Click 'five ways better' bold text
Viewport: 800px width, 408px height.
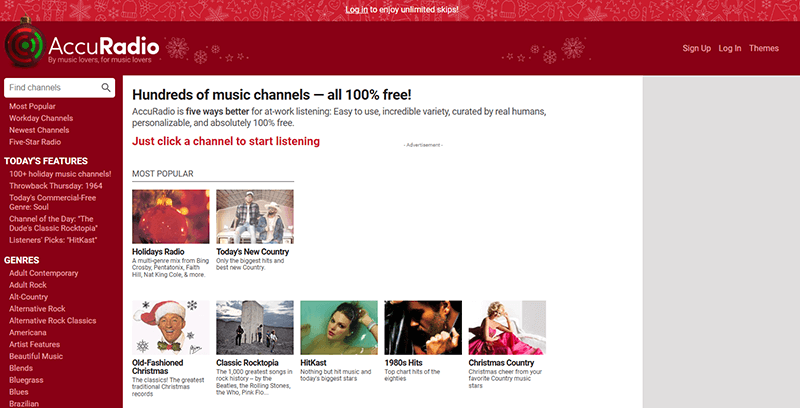pyautogui.click(x=217, y=111)
